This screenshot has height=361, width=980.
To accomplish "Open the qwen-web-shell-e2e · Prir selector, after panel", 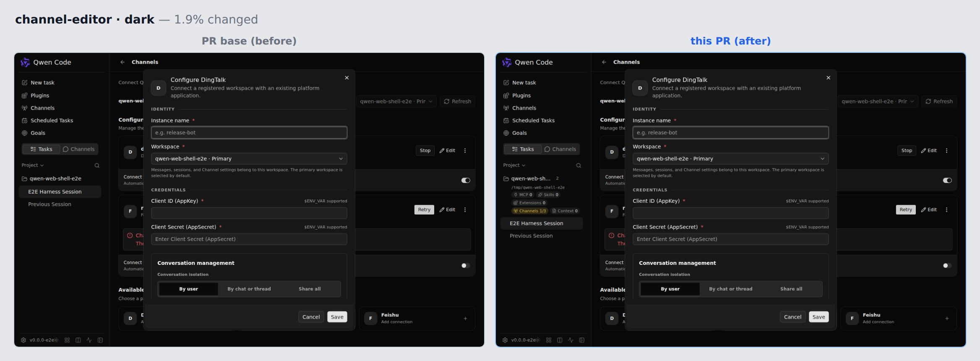I will [878, 102].
